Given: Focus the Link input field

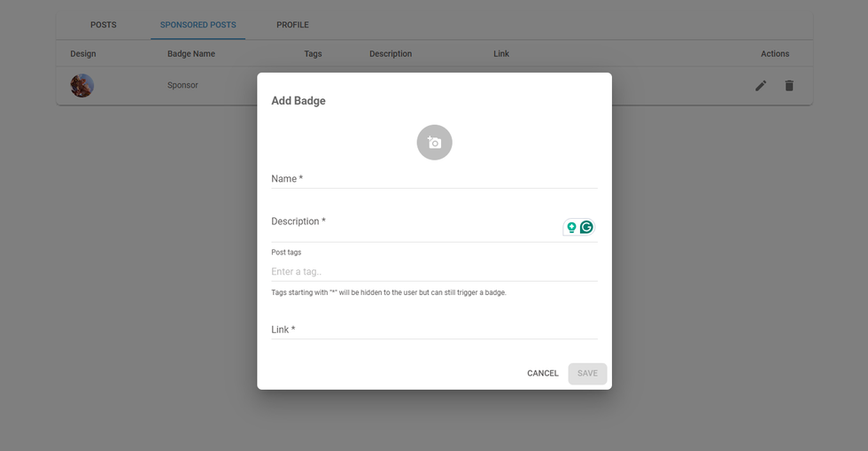Looking at the screenshot, I should click(x=434, y=330).
